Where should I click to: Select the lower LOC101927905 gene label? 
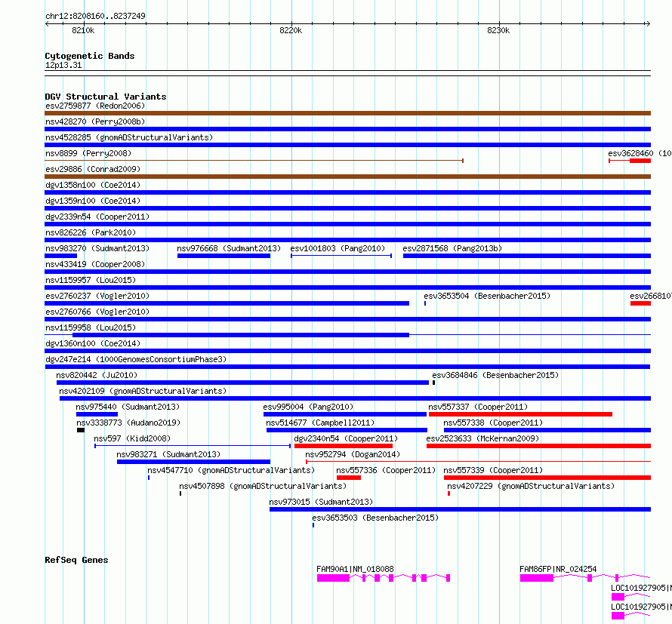pos(641,607)
